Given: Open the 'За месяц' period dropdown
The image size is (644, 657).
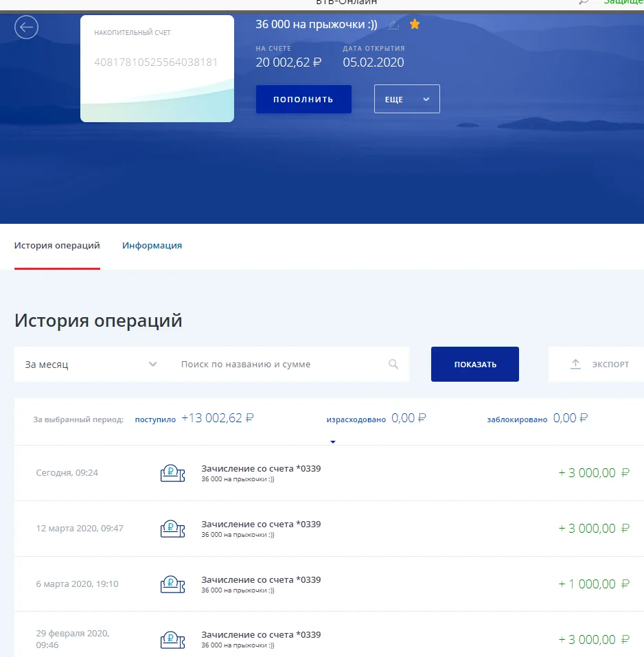Looking at the screenshot, I should tap(89, 365).
